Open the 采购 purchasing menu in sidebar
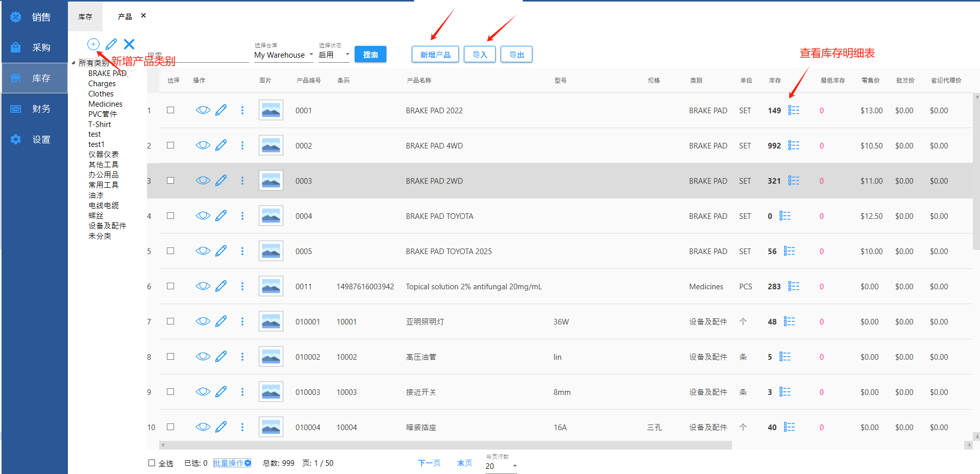Viewport: 980px width, 474px height. tap(34, 47)
